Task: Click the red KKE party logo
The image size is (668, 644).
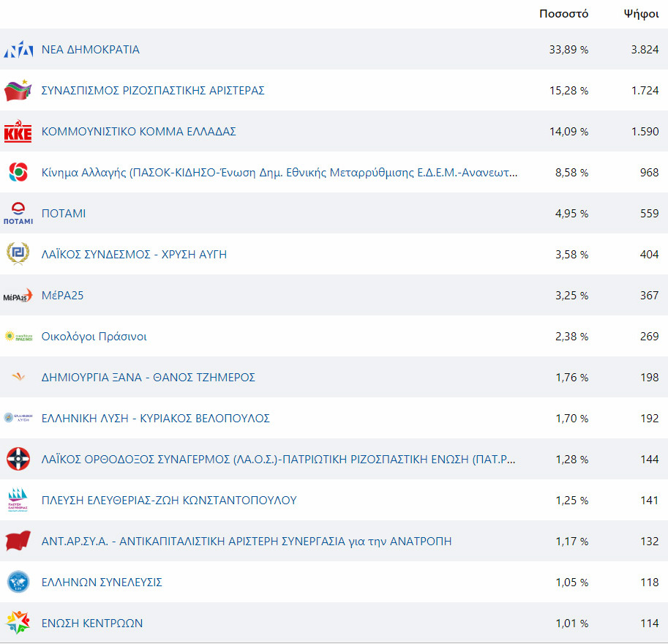Action: pos(18,131)
